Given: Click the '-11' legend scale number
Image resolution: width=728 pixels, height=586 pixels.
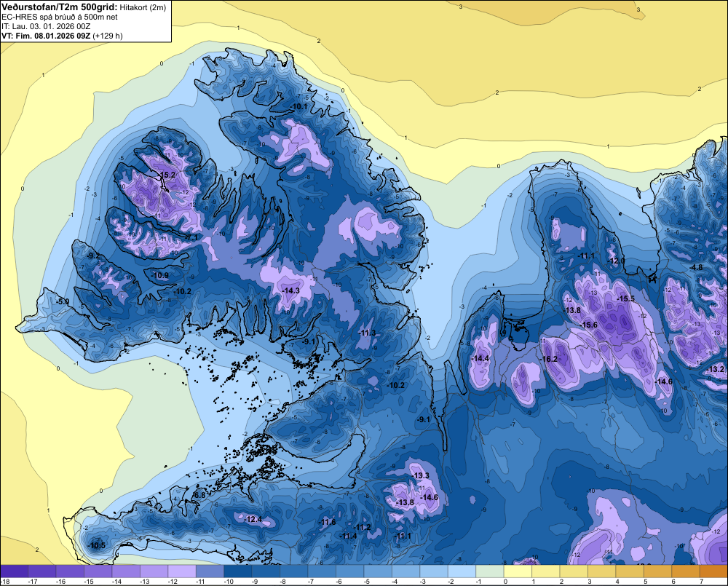Looking at the screenshot, I should (x=200, y=582).
